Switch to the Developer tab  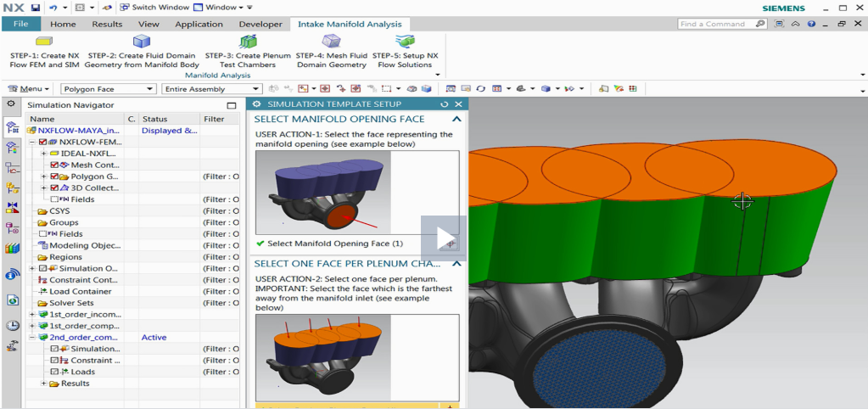260,24
